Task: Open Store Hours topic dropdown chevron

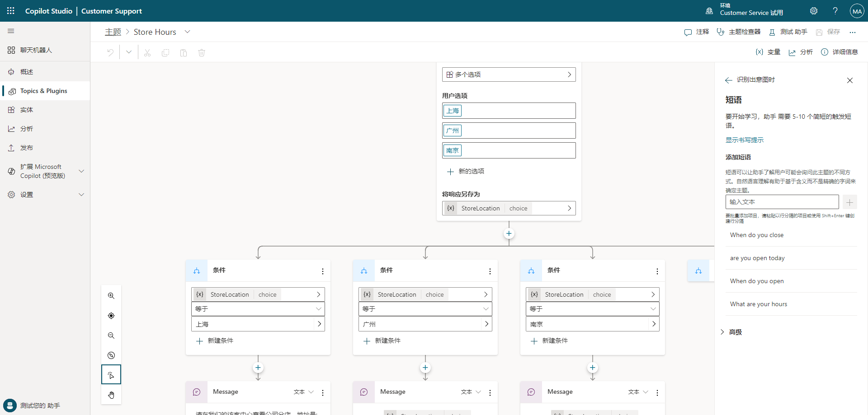Action: click(188, 32)
